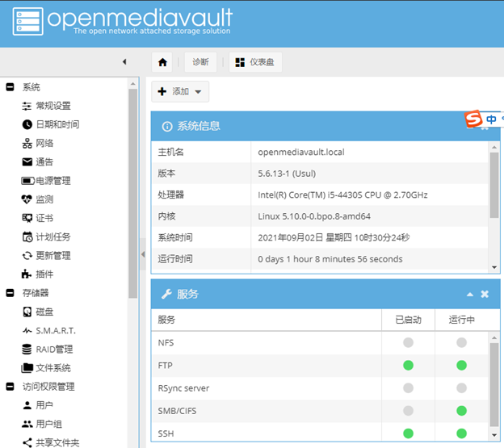This screenshot has width=504, height=448.
Task: Click the 常规设置 sliders icon
Action: click(27, 106)
